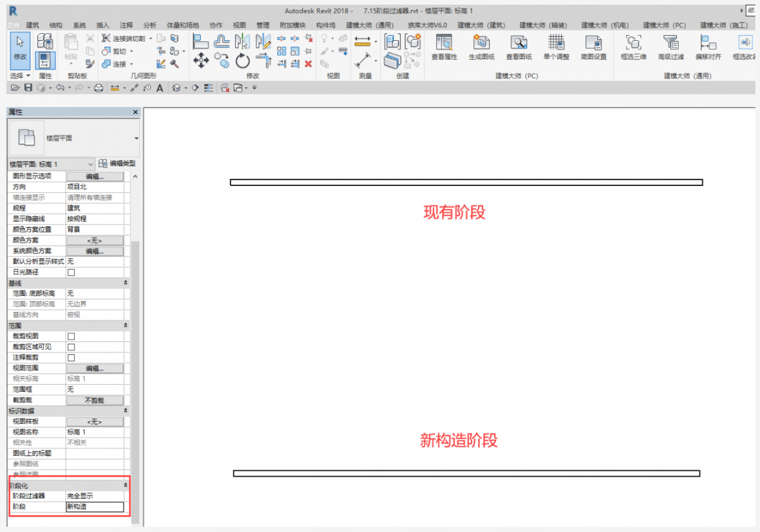Screen dimensions: 760x532
Task: Expand the 楼层平面 type selector dropdown
Action: point(136,138)
